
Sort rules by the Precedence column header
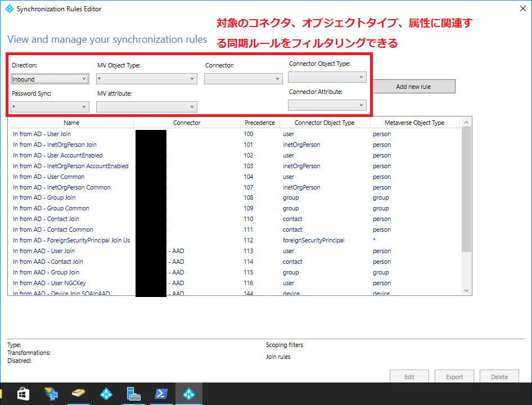pyautogui.click(x=260, y=122)
